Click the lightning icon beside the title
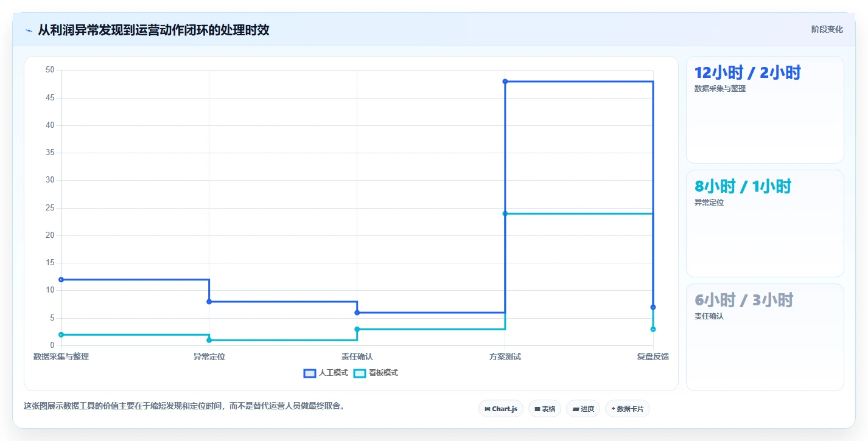Screen dimensions: 868x441 pyautogui.click(x=29, y=30)
